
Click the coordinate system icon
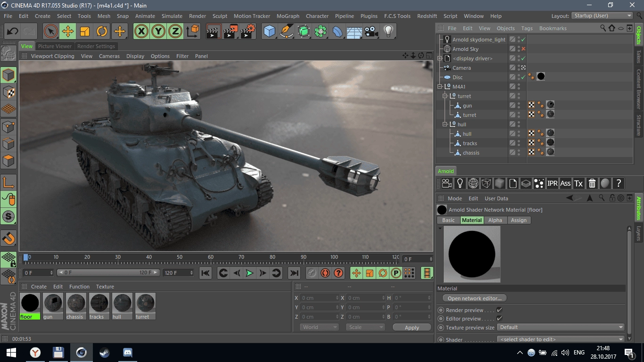tap(193, 32)
